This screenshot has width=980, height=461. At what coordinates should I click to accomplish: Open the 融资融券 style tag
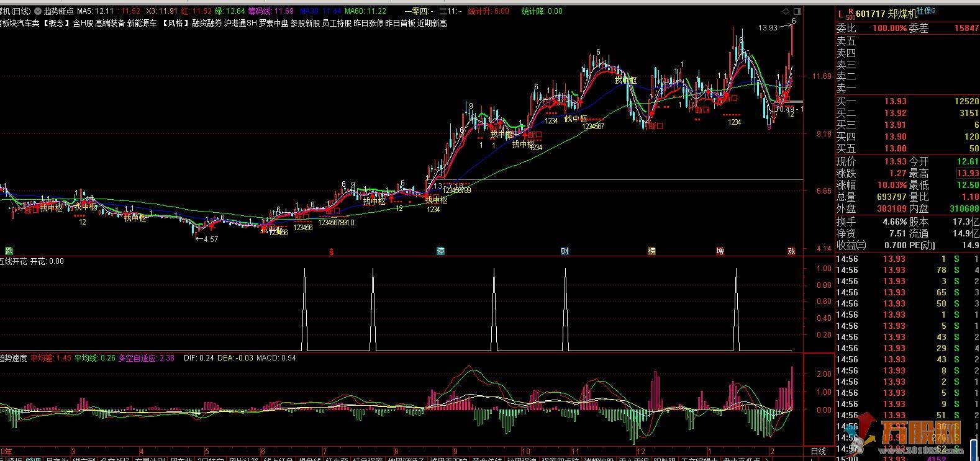[206, 23]
